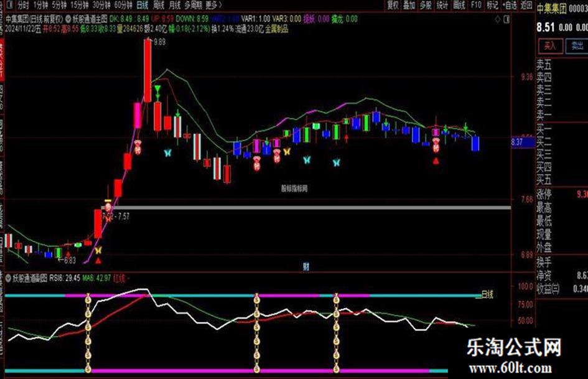Select the 15分钟 period tab
This screenshot has width=588, height=379.
(80, 5)
